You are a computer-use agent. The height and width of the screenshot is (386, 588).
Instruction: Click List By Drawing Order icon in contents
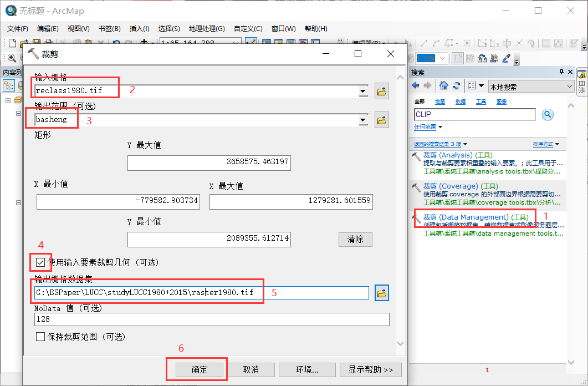(9, 85)
